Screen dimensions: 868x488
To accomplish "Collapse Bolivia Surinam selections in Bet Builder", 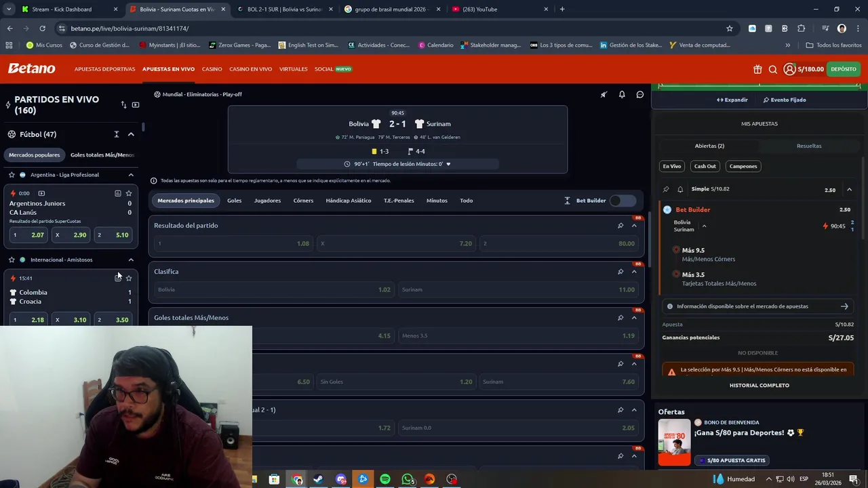I will (x=704, y=226).
